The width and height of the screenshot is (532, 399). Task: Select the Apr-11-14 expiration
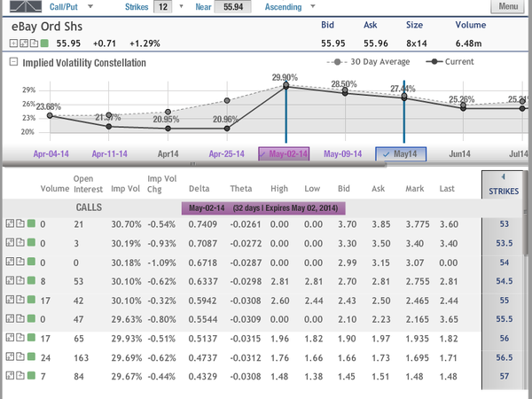point(109,154)
